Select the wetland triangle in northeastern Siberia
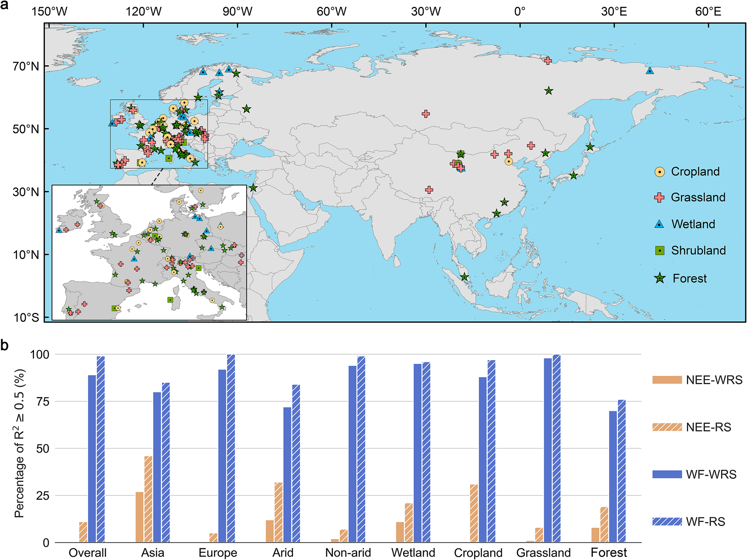This screenshot has width=747, height=560. (x=650, y=71)
